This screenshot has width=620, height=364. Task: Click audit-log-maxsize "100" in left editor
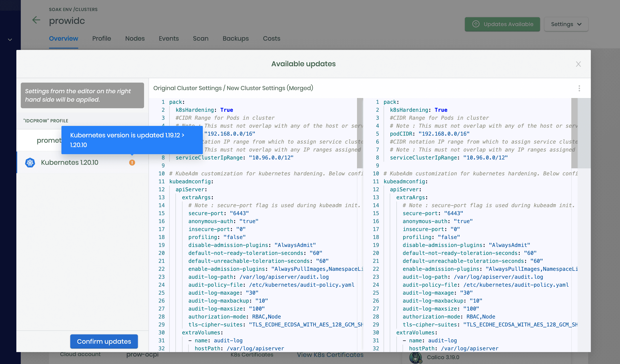point(226,309)
